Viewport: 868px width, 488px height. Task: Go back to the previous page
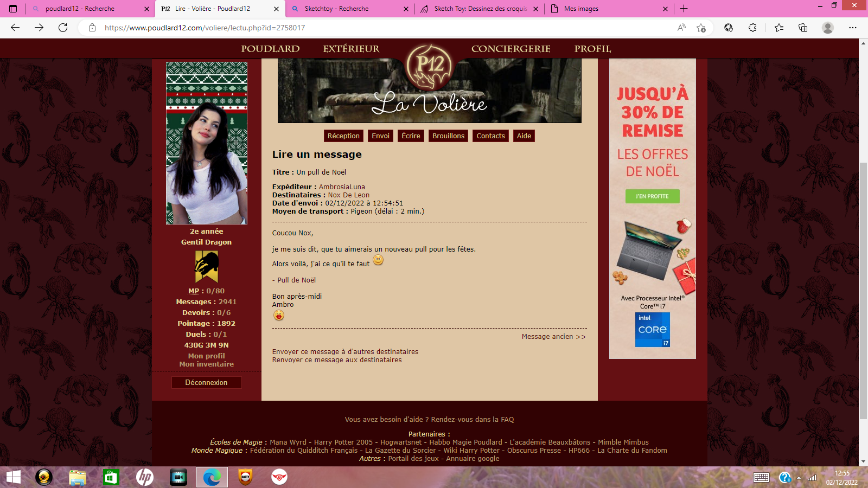[15, 28]
